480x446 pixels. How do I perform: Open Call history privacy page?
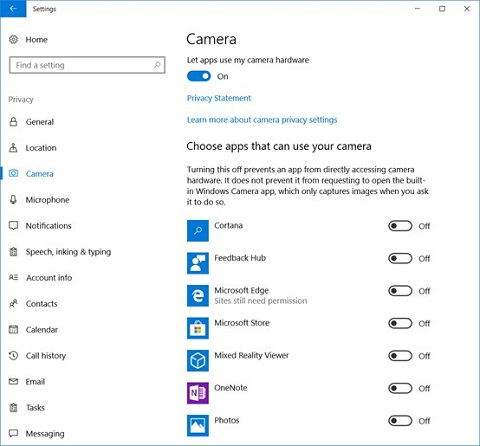pyautogui.click(x=46, y=356)
